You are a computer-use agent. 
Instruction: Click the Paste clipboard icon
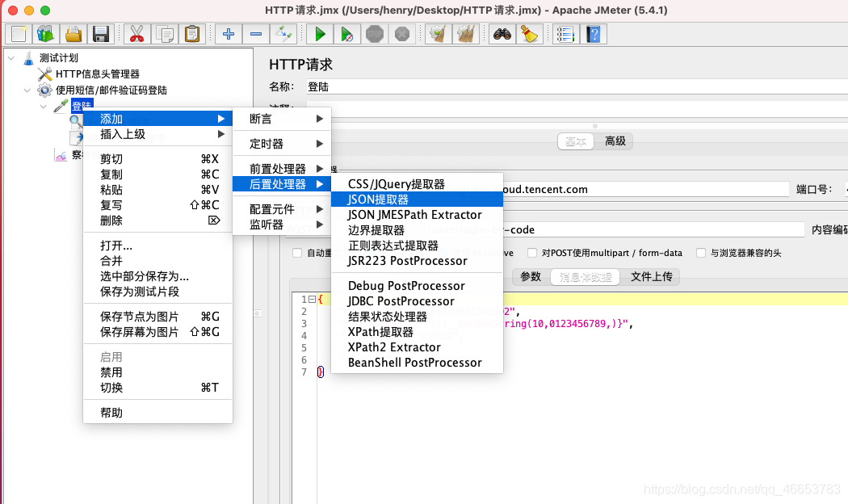point(192,34)
